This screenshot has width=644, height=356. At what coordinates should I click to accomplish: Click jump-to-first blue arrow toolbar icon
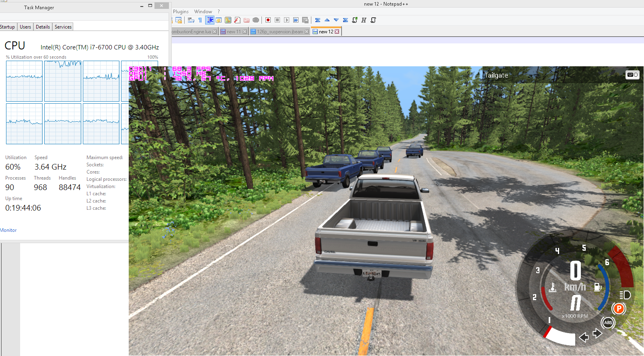(317, 20)
